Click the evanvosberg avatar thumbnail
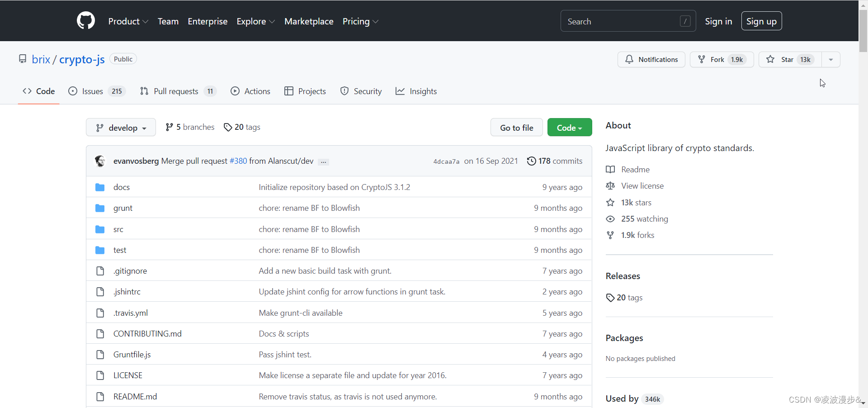This screenshot has height=408, width=868. tap(100, 161)
